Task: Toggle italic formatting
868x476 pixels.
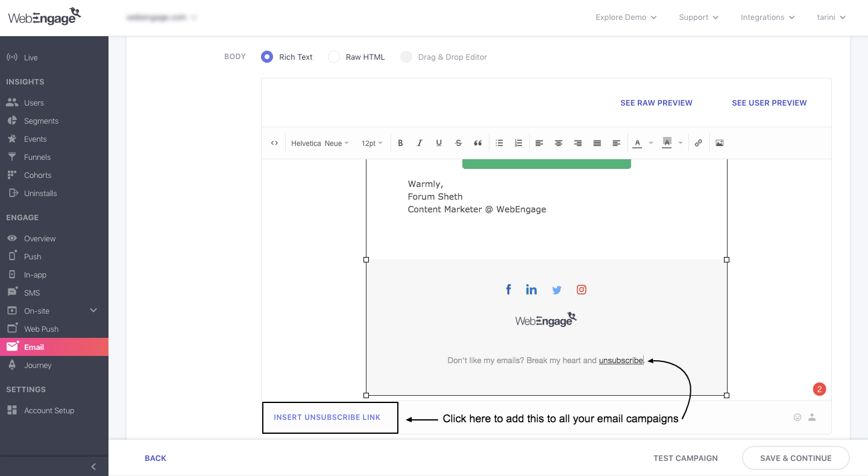Action: pyautogui.click(x=420, y=143)
